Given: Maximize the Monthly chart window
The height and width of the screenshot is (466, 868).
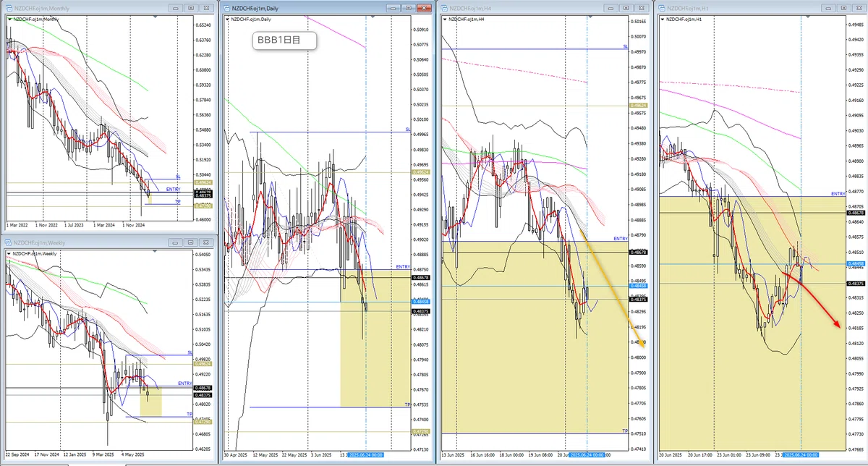Looking at the screenshot, I should (x=191, y=7).
